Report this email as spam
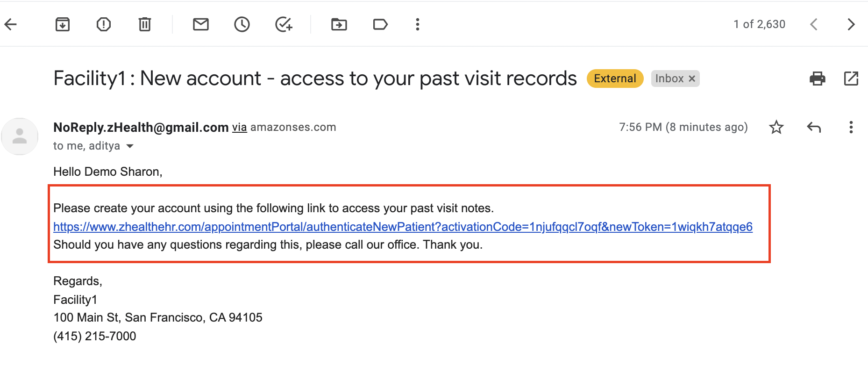The height and width of the screenshot is (373, 868). [x=103, y=24]
